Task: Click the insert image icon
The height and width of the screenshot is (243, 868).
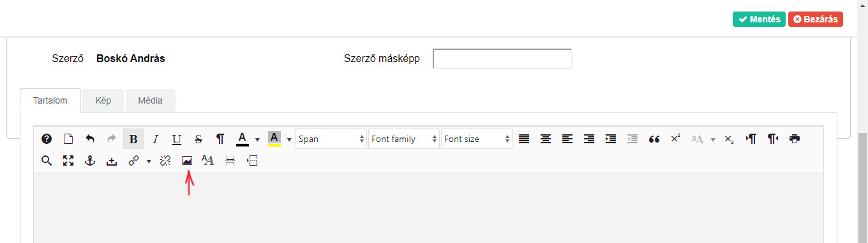Action: (187, 161)
